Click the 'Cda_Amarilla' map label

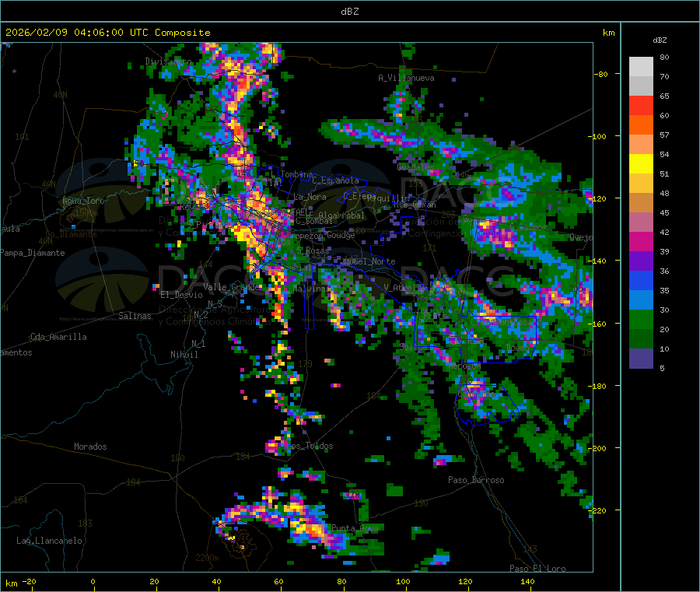[x=58, y=337]
